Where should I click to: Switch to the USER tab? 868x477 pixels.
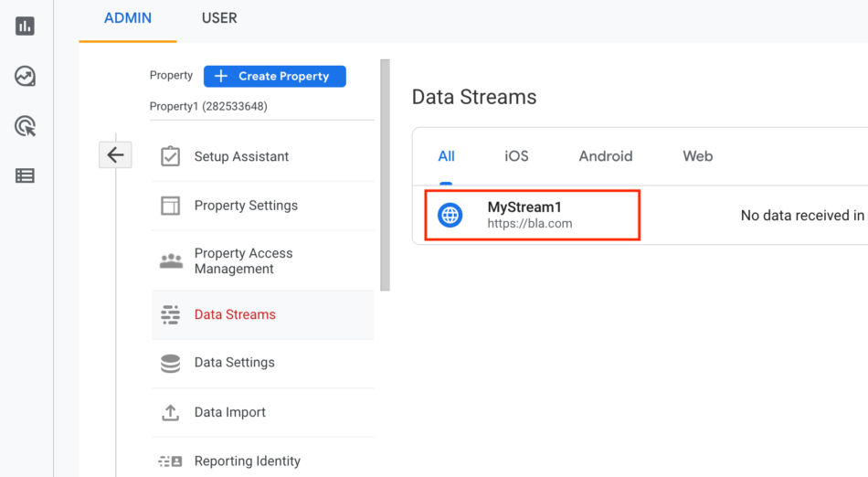click(x=219, y=18)
